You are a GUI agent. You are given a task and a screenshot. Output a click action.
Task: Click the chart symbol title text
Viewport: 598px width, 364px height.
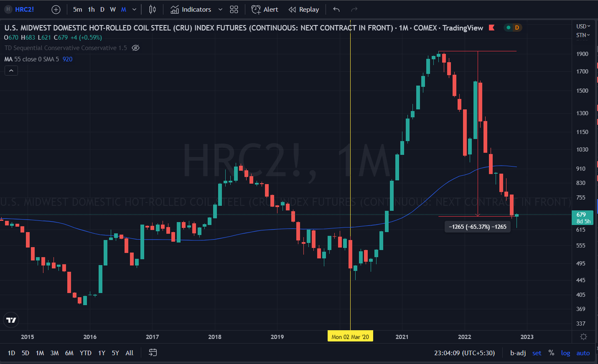(244, 28)
